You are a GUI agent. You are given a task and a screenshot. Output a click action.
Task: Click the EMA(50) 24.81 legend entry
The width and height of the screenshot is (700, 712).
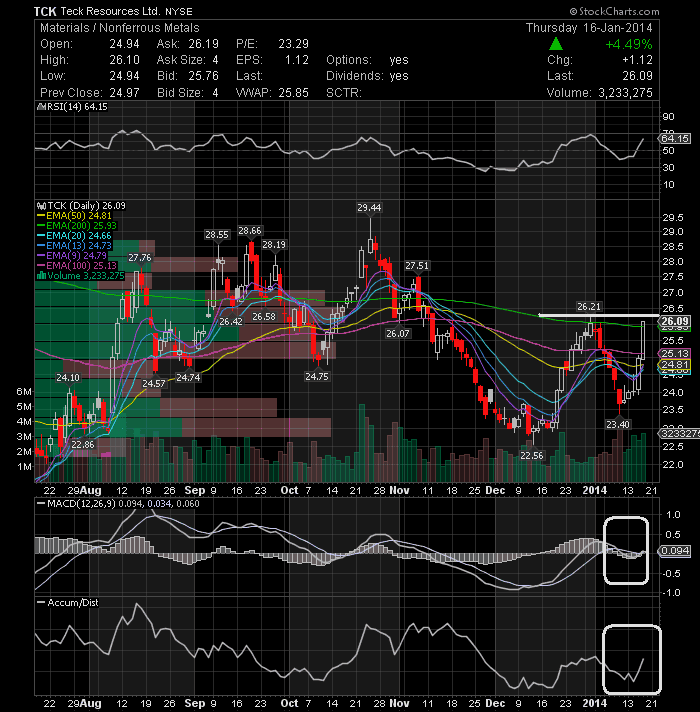(x=74, y=216)
